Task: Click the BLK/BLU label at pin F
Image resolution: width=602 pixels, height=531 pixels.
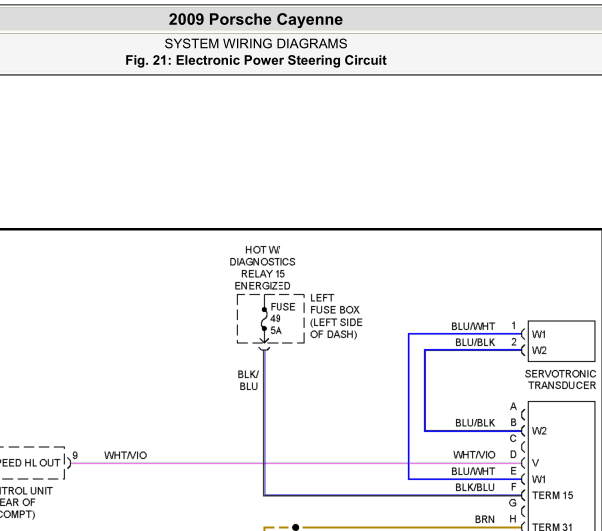Action: [x=475, y=488]
